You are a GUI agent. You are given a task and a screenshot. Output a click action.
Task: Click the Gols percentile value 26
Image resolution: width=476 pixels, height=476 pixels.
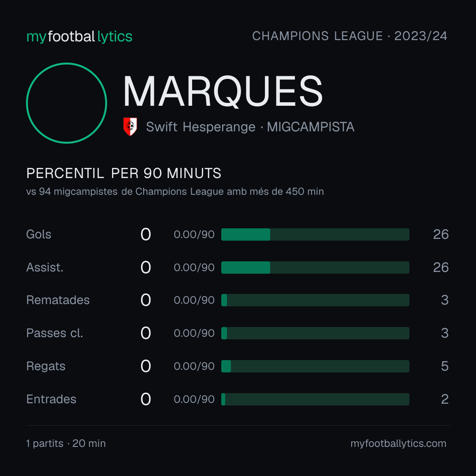441,234
